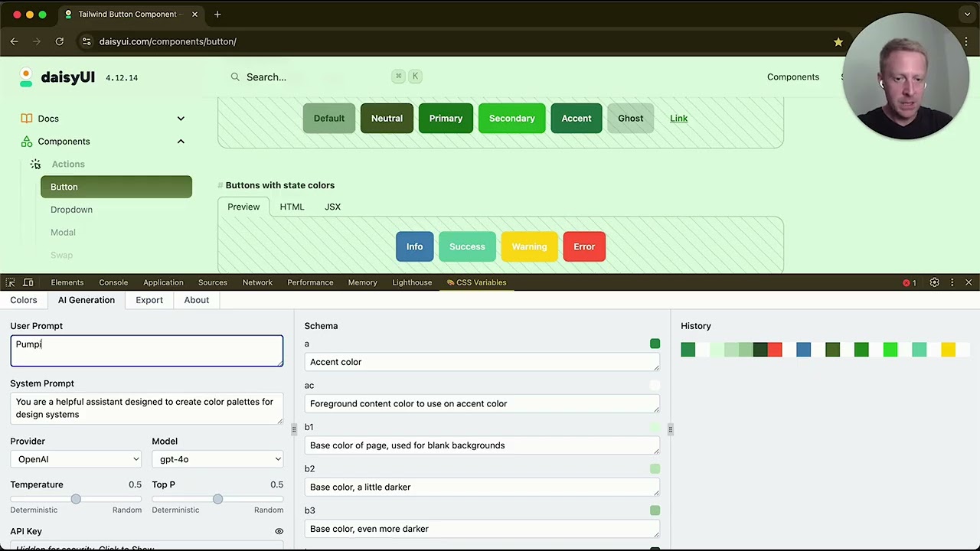Viewport: 980px width, 551px height.
Task: Select the HTML preview tab
Action: (292, 207)
